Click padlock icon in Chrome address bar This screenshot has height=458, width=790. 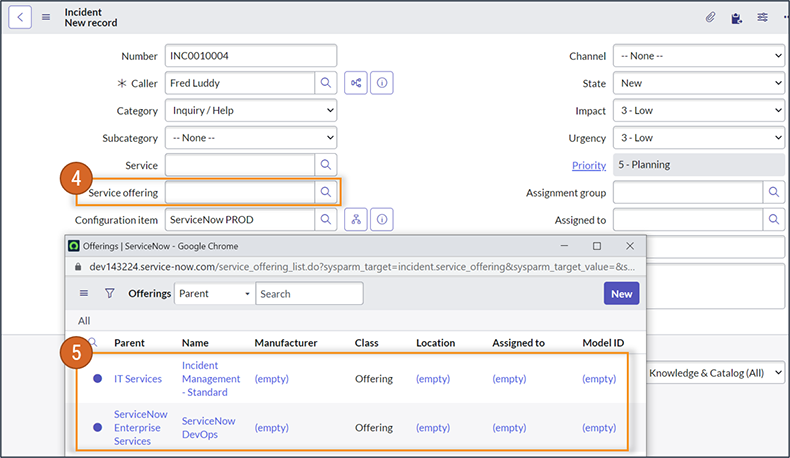coord(78,267)
